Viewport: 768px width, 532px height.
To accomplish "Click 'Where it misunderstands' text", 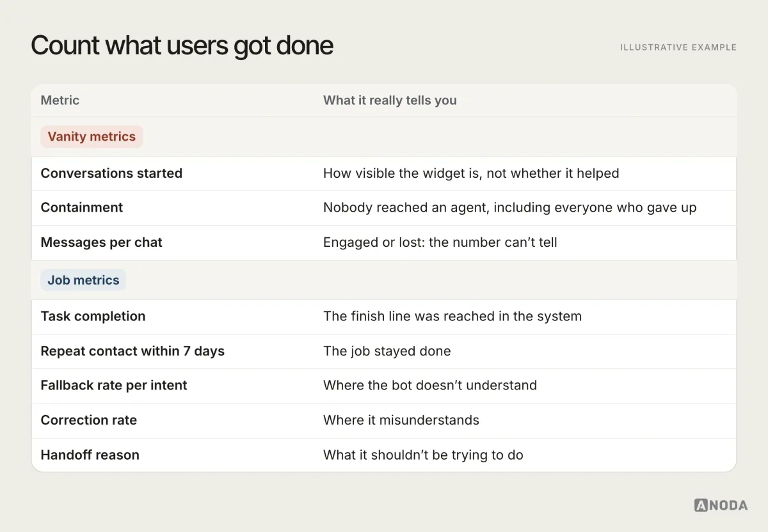I will 401,420.
